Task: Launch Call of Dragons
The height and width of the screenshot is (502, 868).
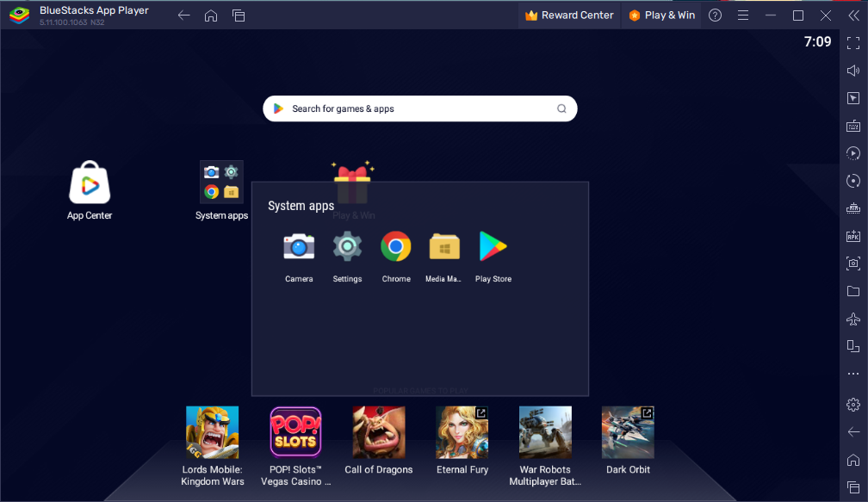Action: (x=379, y=441)
